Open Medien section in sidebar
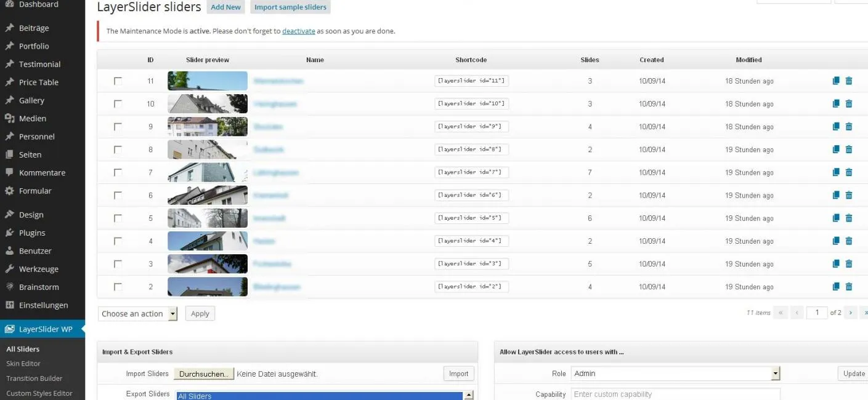Viewport: 868px width, 400px height. tap(33, 118)
